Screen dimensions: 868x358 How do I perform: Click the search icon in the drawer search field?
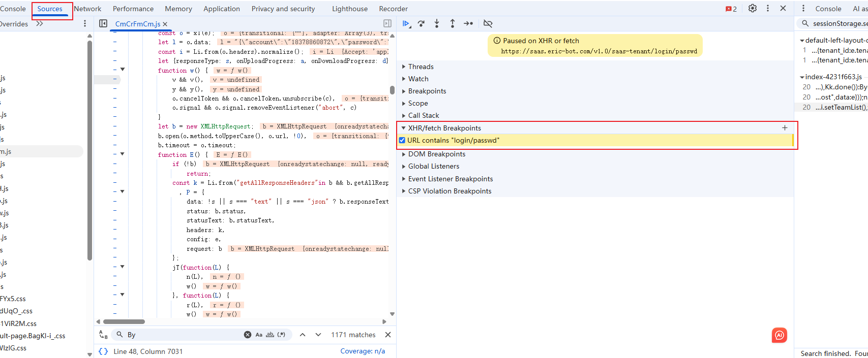[805, 23]
